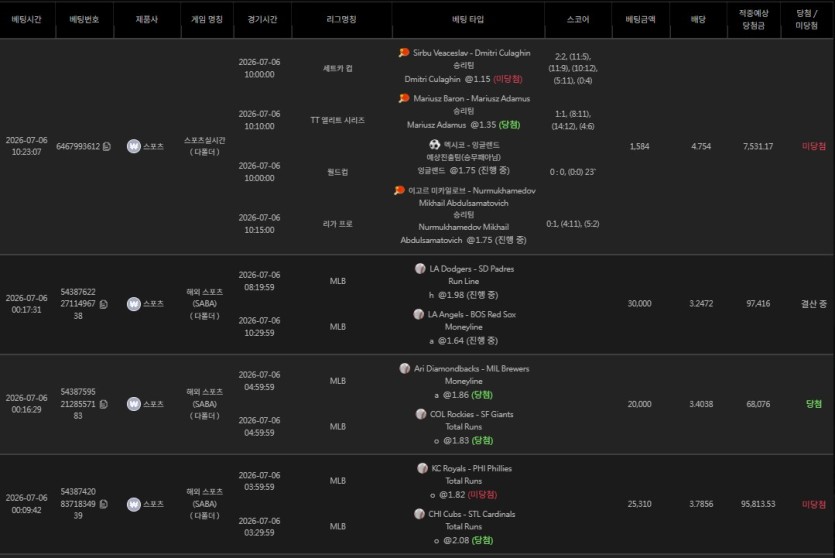Click copy icon beside bet 54387595

point(104,404)
